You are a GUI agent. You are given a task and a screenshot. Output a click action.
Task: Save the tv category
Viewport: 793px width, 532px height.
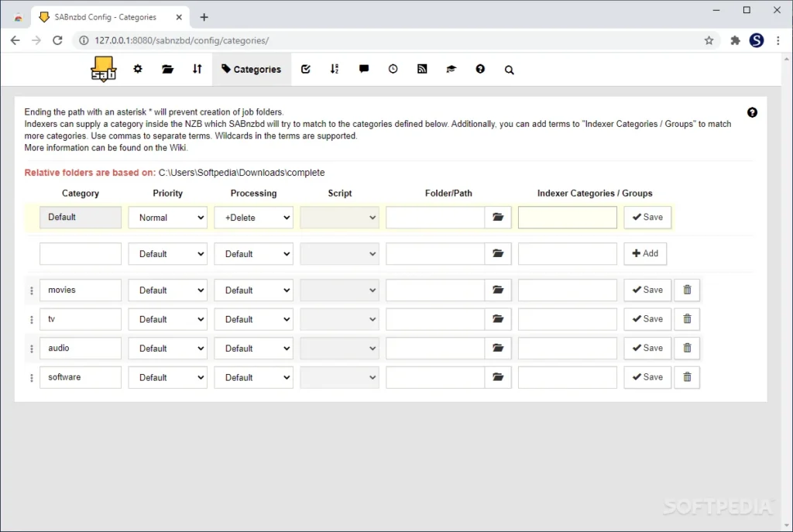pyautogui.click(x=647, y=319)
